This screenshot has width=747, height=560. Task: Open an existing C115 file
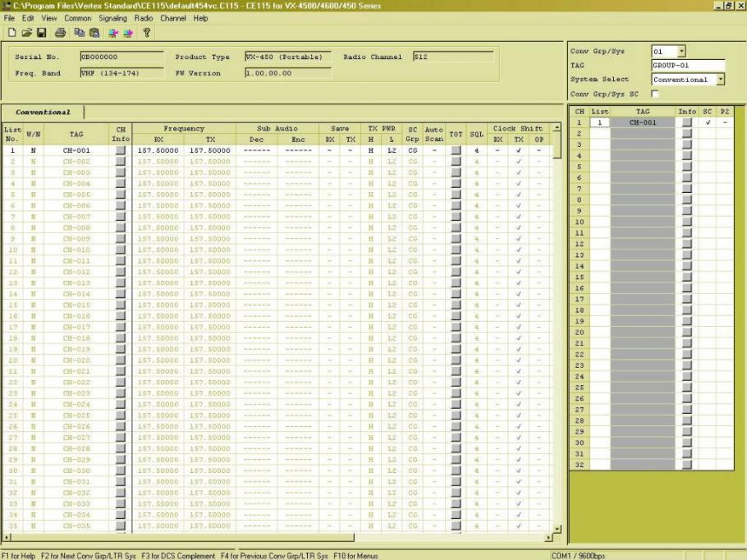pos(28,33)
